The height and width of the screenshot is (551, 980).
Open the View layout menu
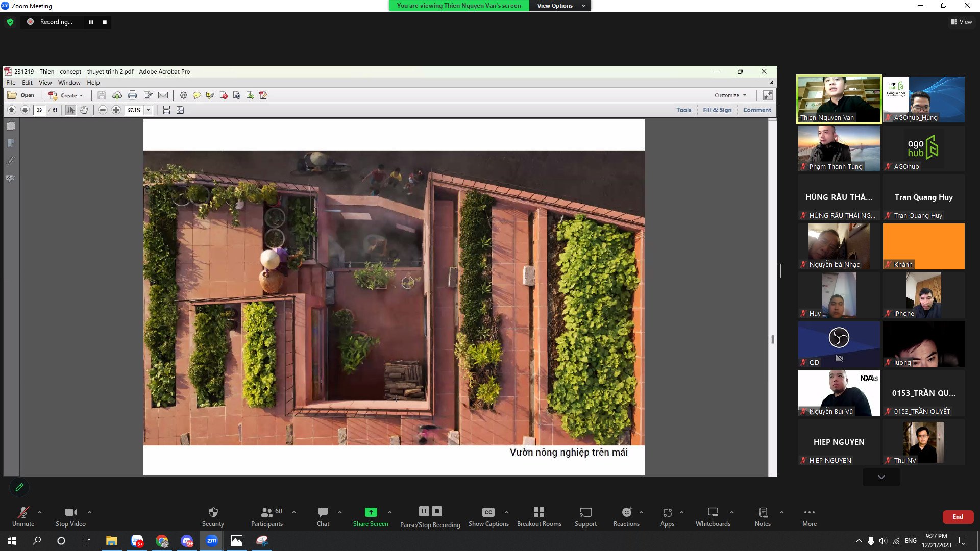coord(961,22)
